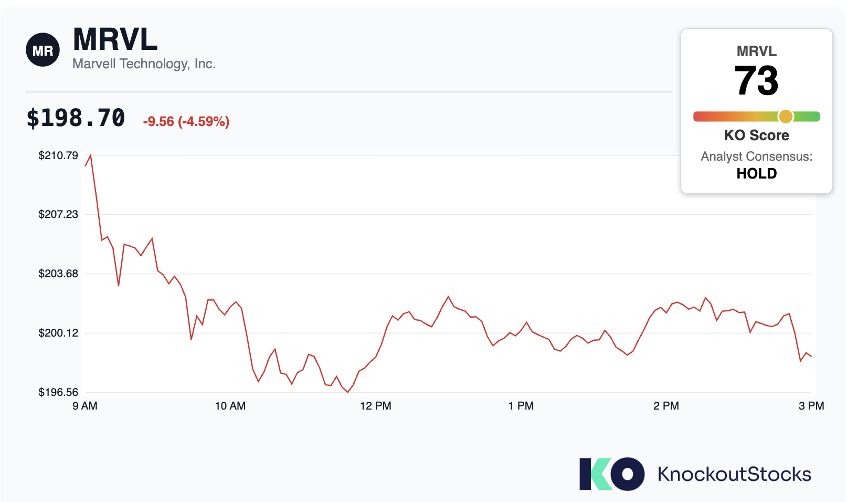Click the MRVL ticker heading

pyautogui.click(x=115, y=39)
